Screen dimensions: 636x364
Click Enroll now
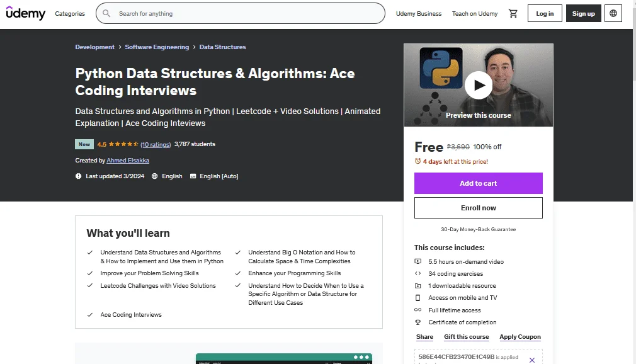(x=478, y=208)
